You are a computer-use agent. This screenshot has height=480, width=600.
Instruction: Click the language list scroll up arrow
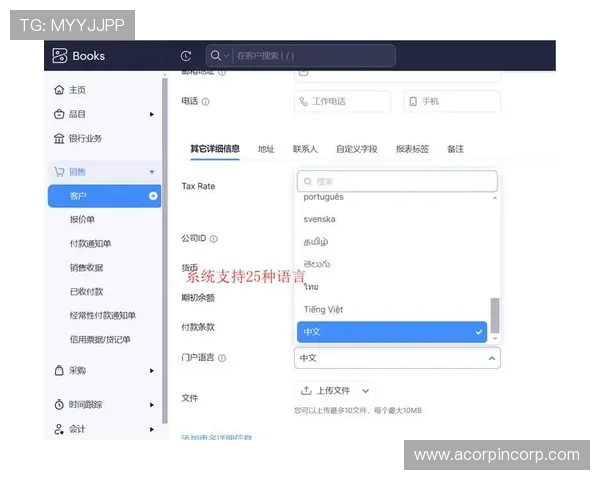(495, 198)
